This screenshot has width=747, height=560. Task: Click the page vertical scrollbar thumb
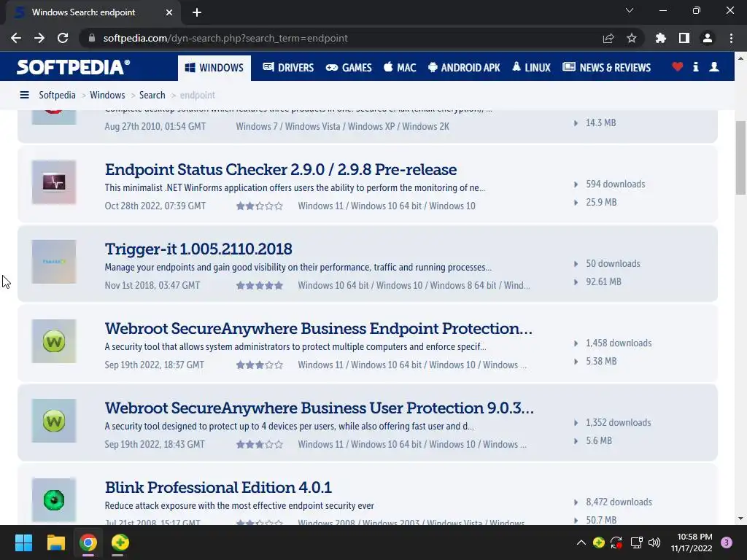click(740, 158)
